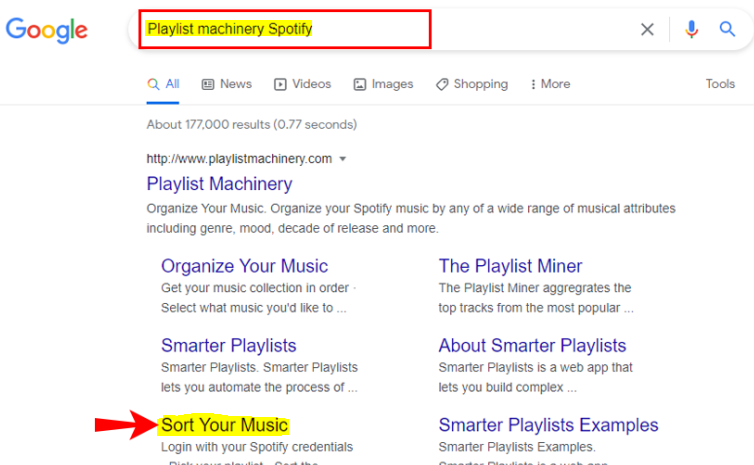Screen dimensions: 754x465
Task: Click the magnifying glass search button
Action: (727, 29)
